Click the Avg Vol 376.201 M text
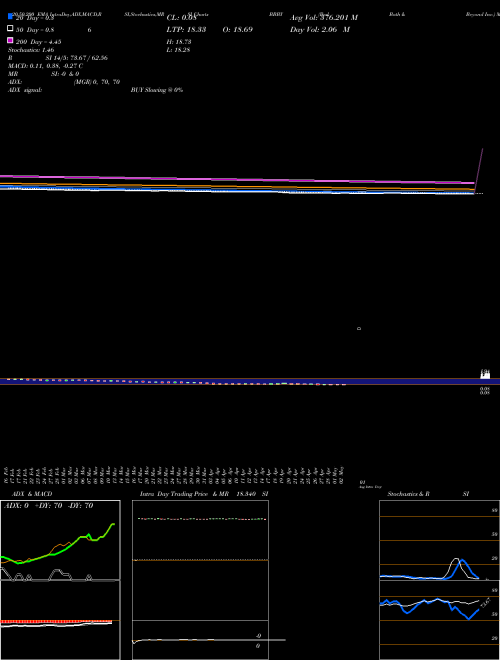This screenshot has width=500, height=660. (324, 18)
